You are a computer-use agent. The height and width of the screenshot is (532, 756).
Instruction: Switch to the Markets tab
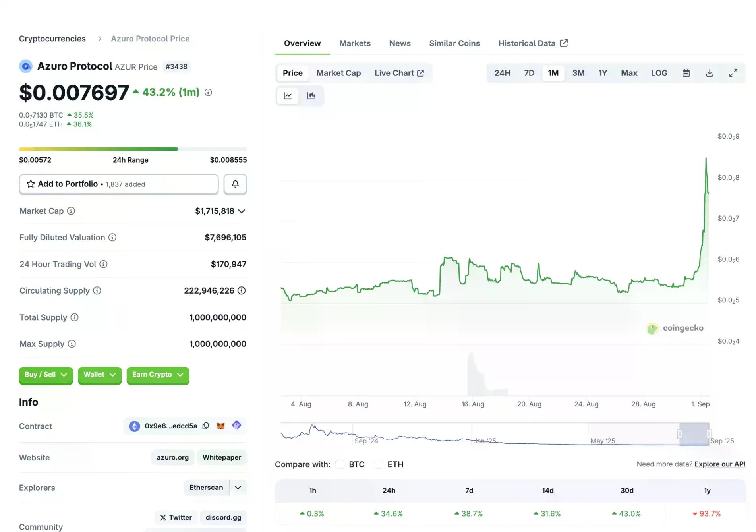(x=354, y=43)
